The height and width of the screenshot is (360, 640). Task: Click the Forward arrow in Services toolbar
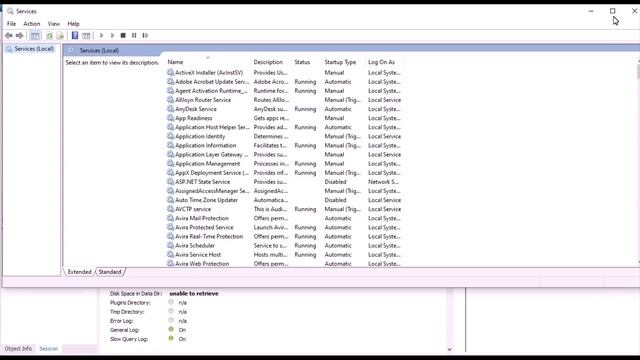coord(19,36)
